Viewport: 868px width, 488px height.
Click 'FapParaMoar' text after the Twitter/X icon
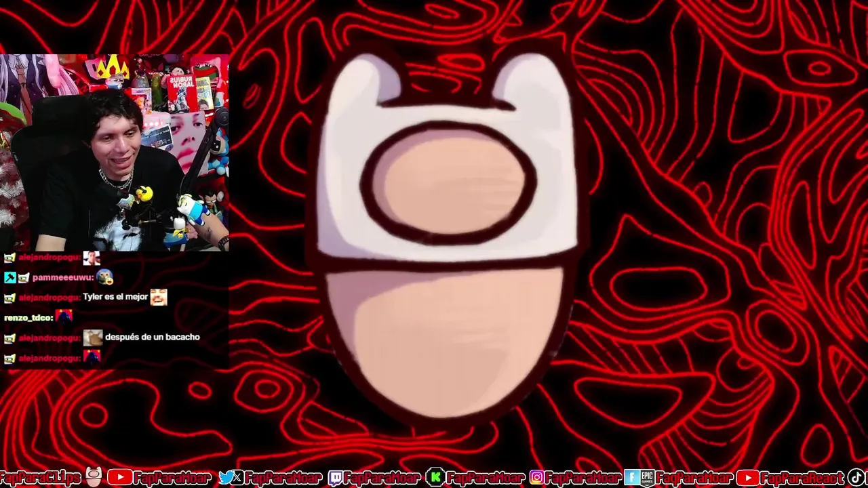[283, 479]
